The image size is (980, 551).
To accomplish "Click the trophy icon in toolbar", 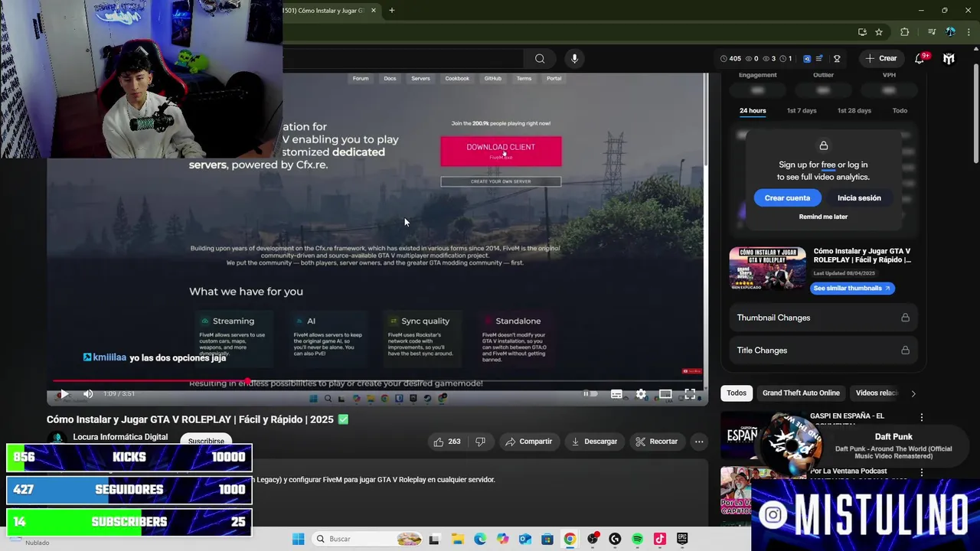I will tap(837, 58).
